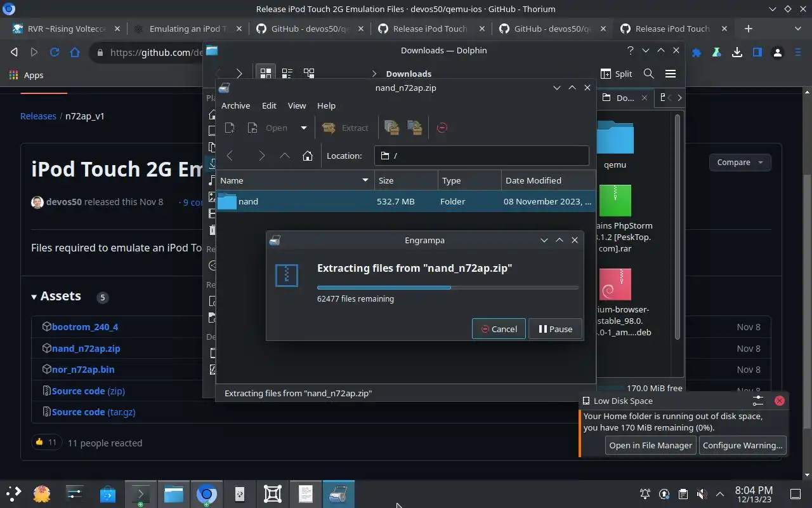Switch Dolphin to details view mode
The image size is (812, 508).
[309, 74]
